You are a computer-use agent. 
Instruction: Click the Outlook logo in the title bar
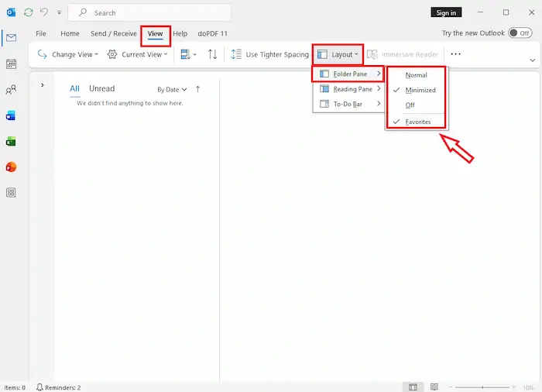(11, 13)
